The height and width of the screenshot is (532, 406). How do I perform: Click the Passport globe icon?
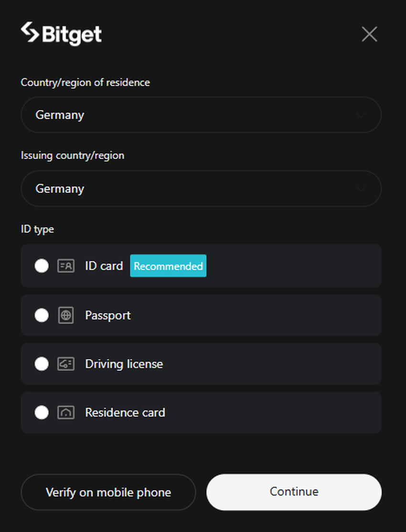pyautogui.click(x=66, y=315)
